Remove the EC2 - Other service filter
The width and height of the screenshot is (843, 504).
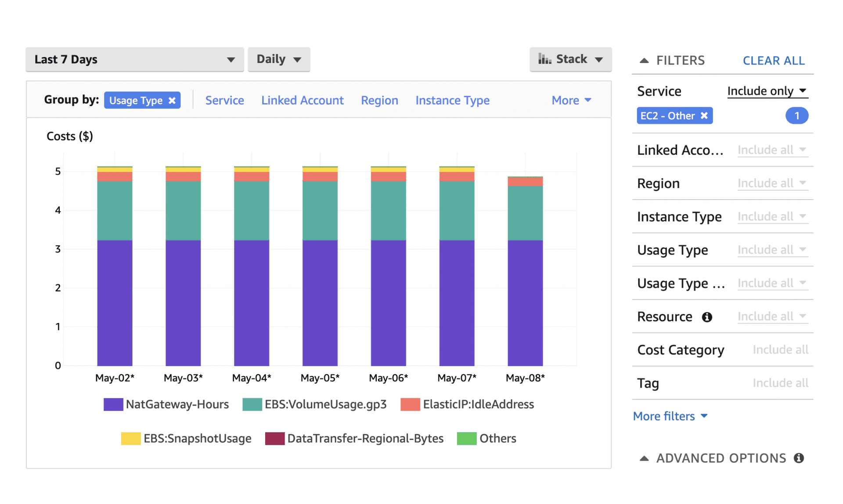click(705, 115)
